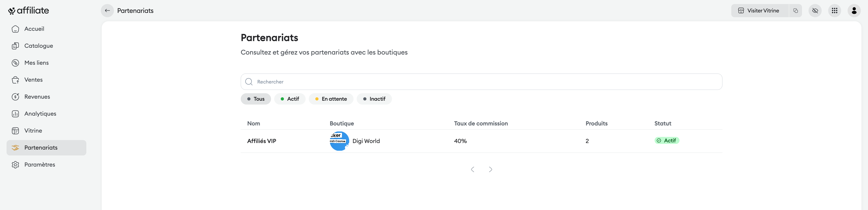
Task: Click the back arrow next to Partenariats
Action: coord(107,11)
